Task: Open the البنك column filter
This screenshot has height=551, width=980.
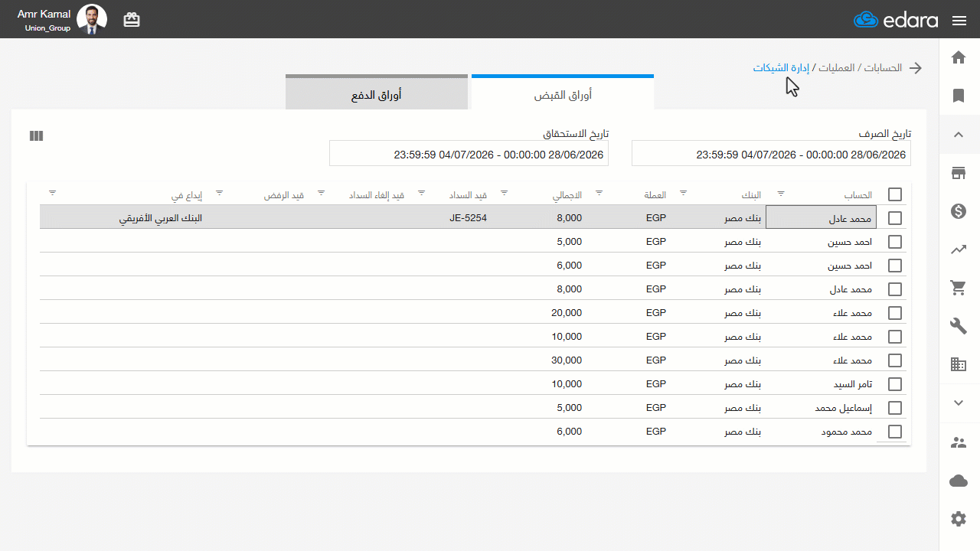Action: 684,193
